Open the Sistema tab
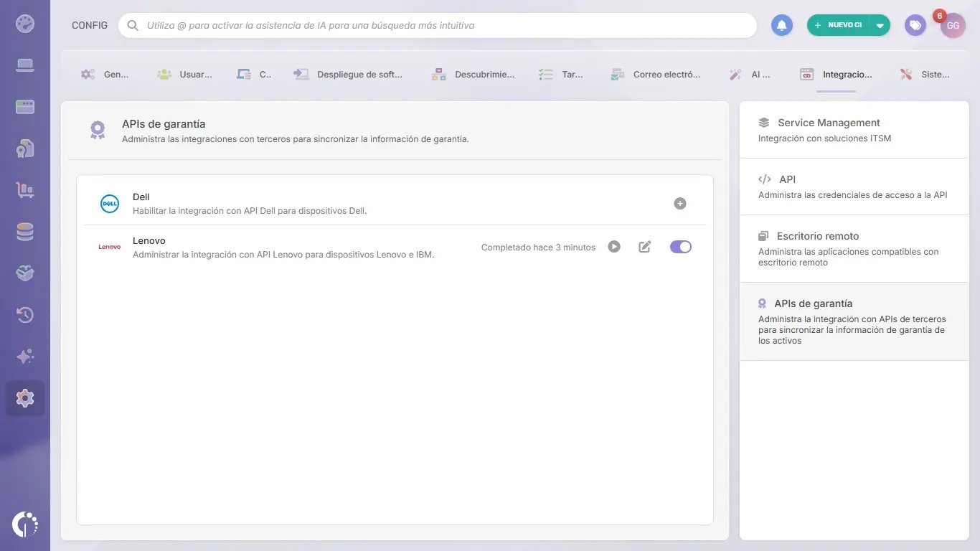 [x=925, y=74]
